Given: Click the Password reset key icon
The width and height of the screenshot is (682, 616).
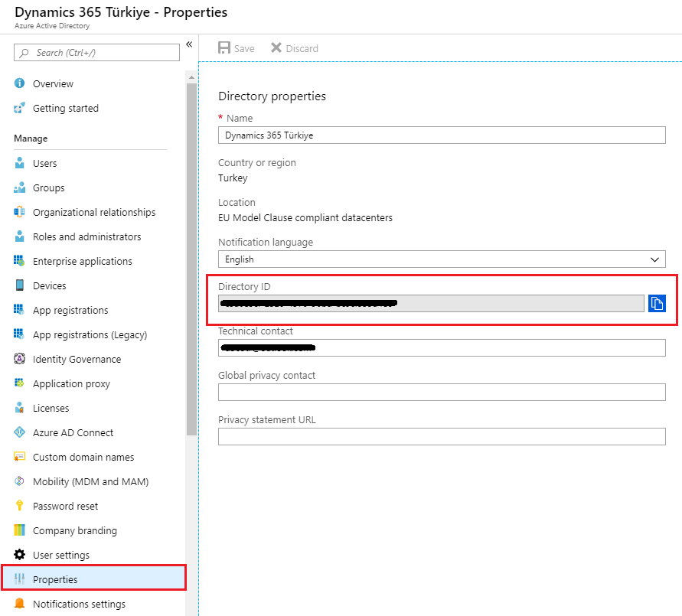Looking at the screenshot, I should 20,506.
